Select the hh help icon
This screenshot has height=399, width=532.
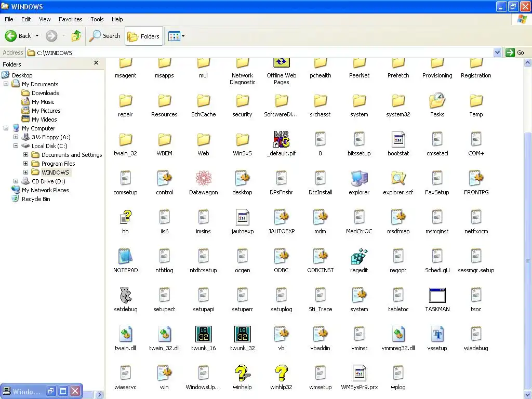[x=126, y=217]
